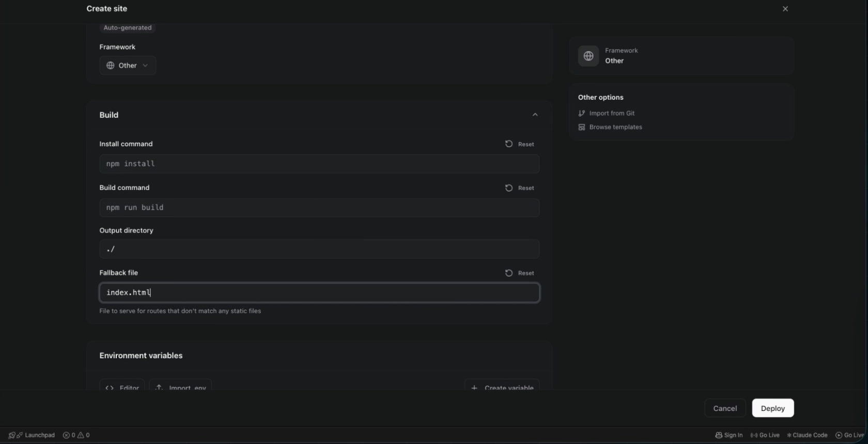Open Import from Git option
This screenshot has width=868, height=444.
pos(607,113)
